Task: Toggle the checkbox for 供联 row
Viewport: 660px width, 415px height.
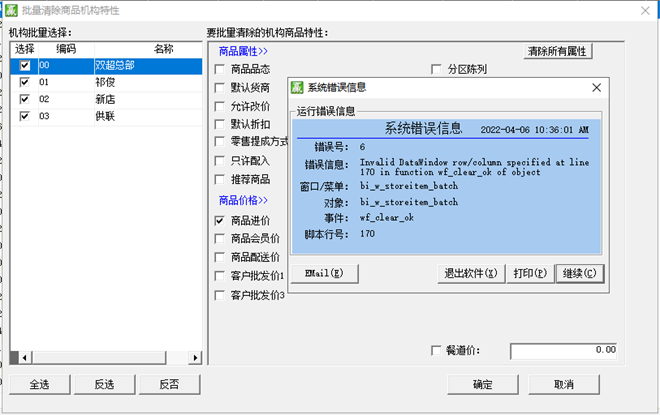Action: pos(25,117)
